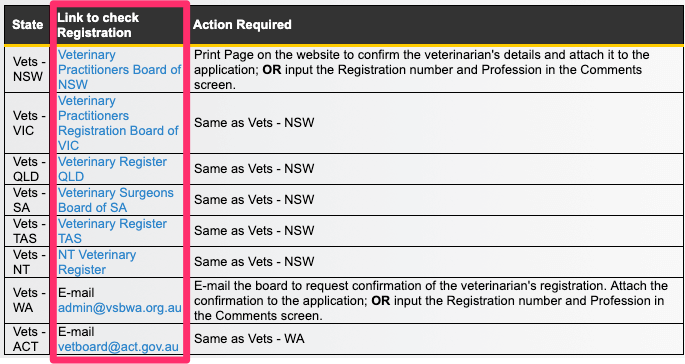Click the Action Required column header
Screen dimensions: 685x364
242,24
